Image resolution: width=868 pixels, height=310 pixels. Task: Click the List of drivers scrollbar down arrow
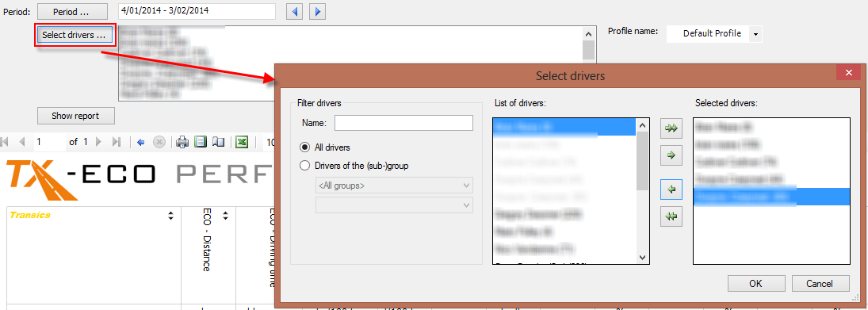tap(643, 258)
